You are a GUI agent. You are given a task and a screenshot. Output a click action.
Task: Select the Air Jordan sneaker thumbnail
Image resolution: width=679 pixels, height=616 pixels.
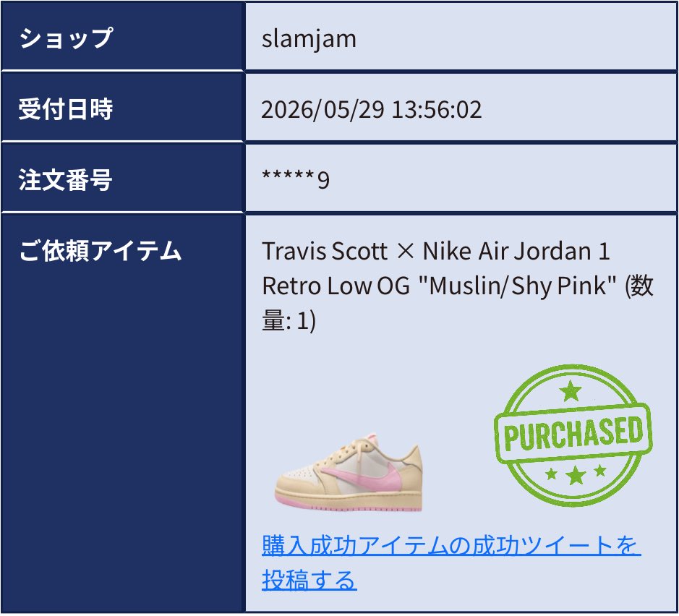tap(349, 471)
